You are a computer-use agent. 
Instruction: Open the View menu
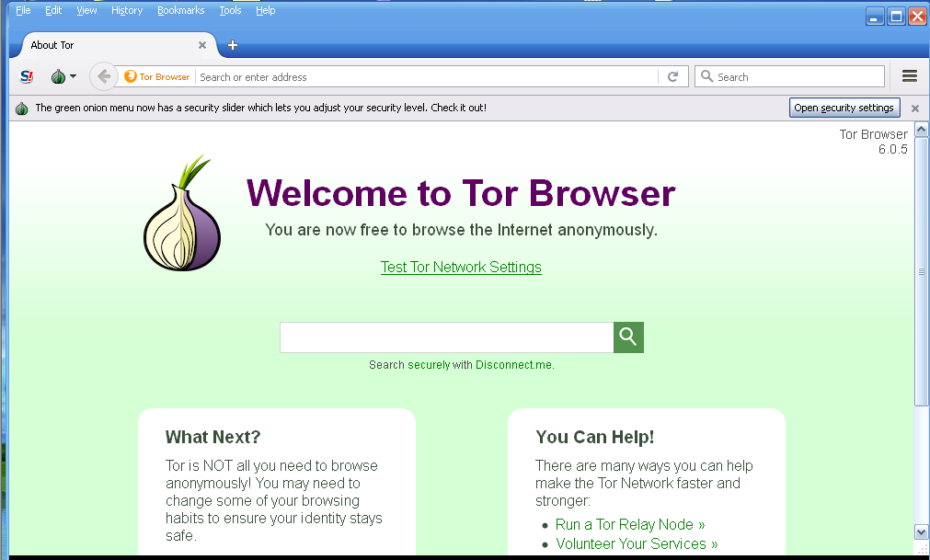(x=86, y=10)
